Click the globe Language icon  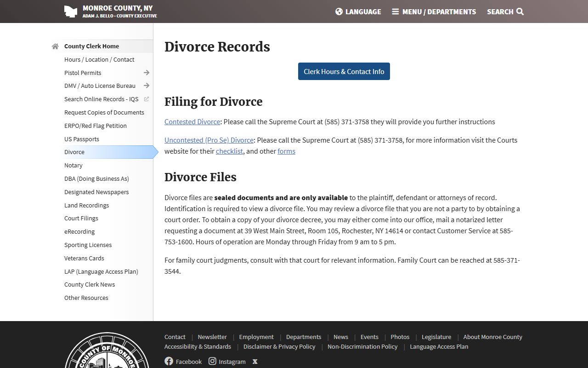[339, 11]
